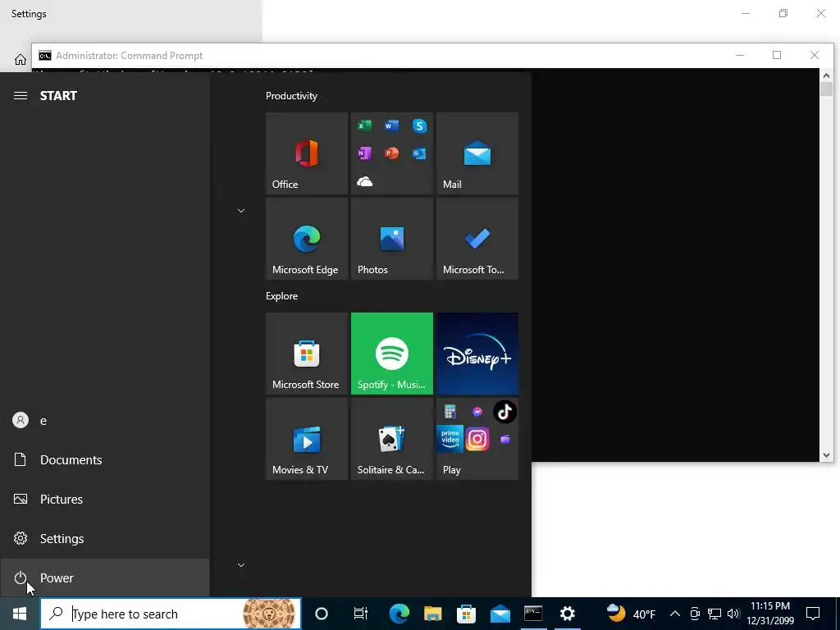The image size is (840, 630).
Task: Click the Home icon in Settings window
Action: (x=21, y=59)
